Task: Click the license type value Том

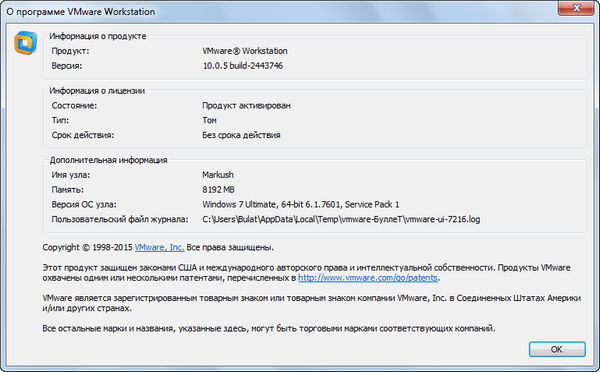Action: [x=209, y=120]
